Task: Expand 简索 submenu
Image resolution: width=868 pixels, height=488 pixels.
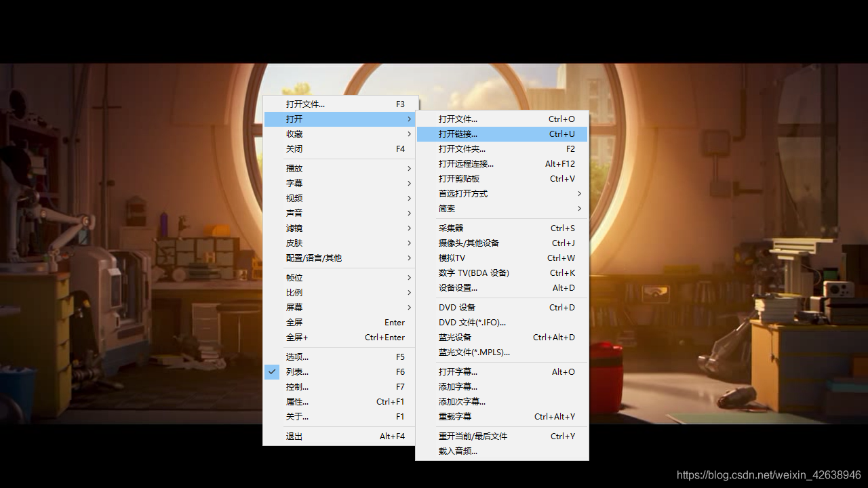Action: [x=502, y=209]
